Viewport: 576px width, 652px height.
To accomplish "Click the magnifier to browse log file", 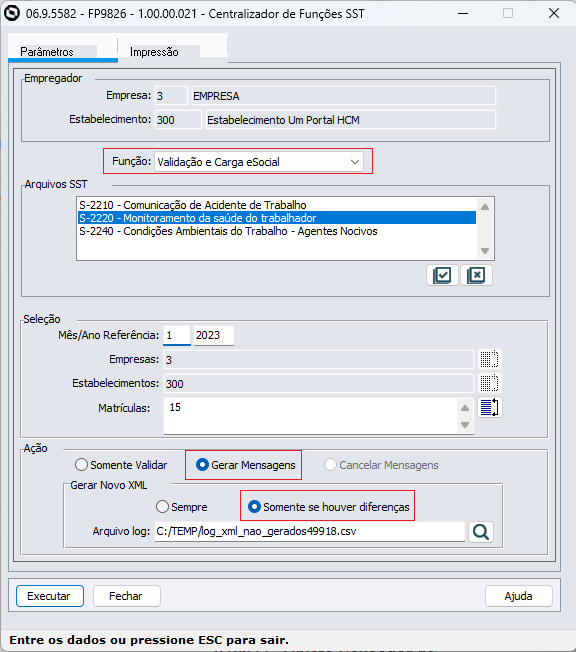I will 481,532.
